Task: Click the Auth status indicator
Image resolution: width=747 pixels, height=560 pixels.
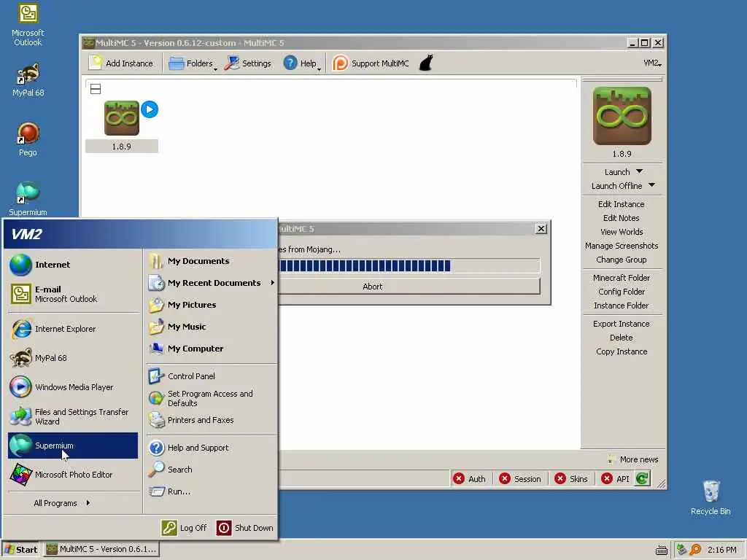Action: click(470, 479)
